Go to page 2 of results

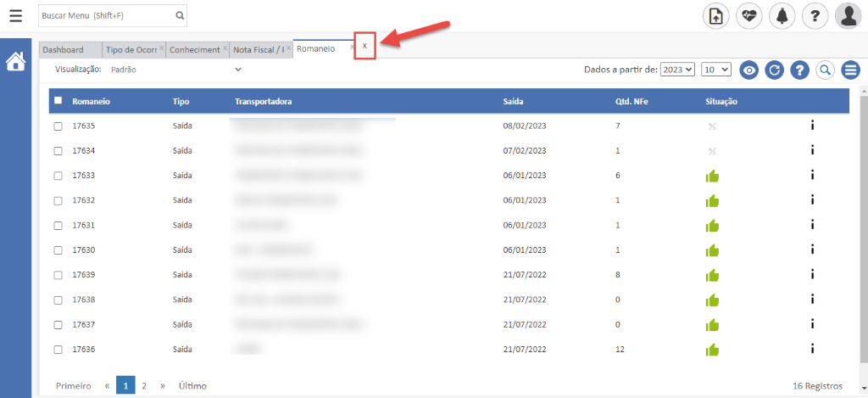coord(144,386)
